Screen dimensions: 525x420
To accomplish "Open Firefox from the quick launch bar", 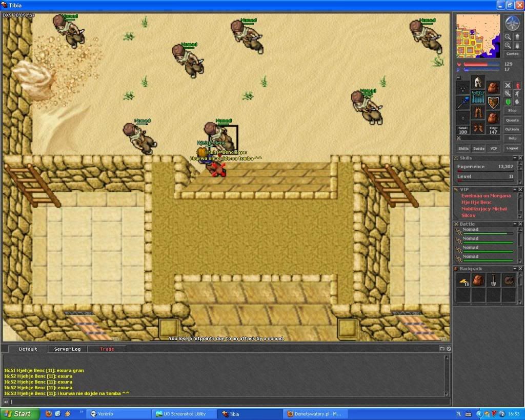I will coord(49,414).
